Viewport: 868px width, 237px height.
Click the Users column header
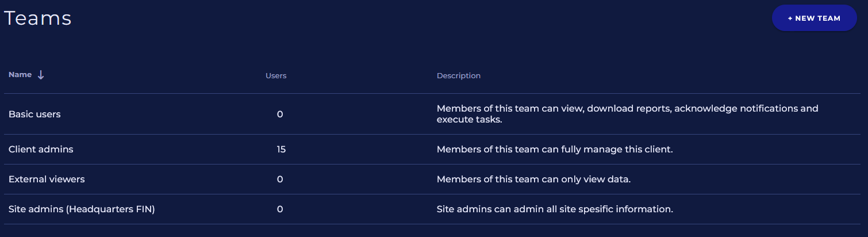pos(276,76)
